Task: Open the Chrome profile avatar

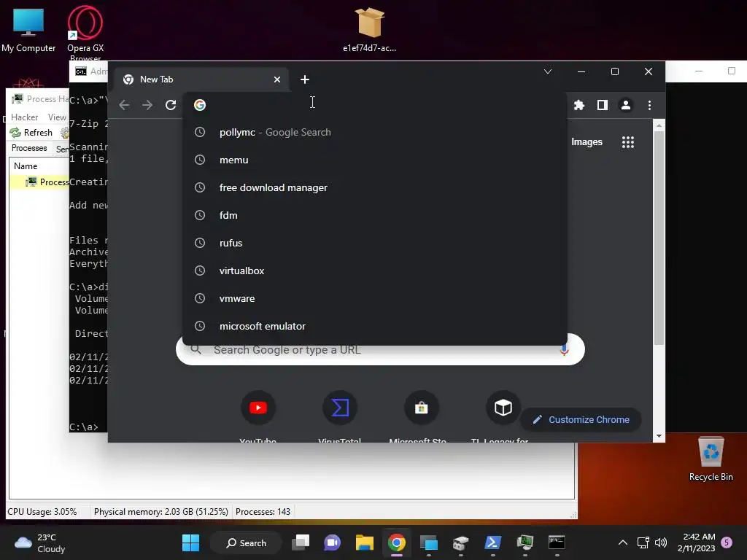Action: 625,105
